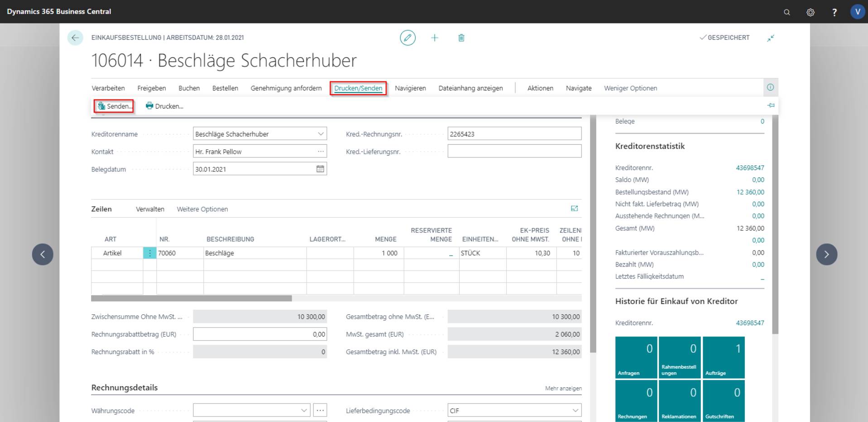Click the Kred.-Lieferungsnr. field

[514, 152]
